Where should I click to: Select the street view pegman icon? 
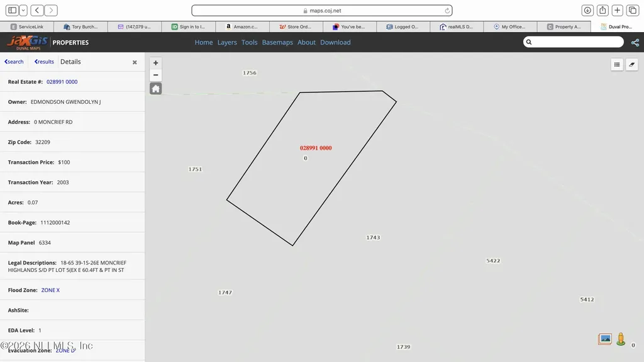[x=621, y=339]
